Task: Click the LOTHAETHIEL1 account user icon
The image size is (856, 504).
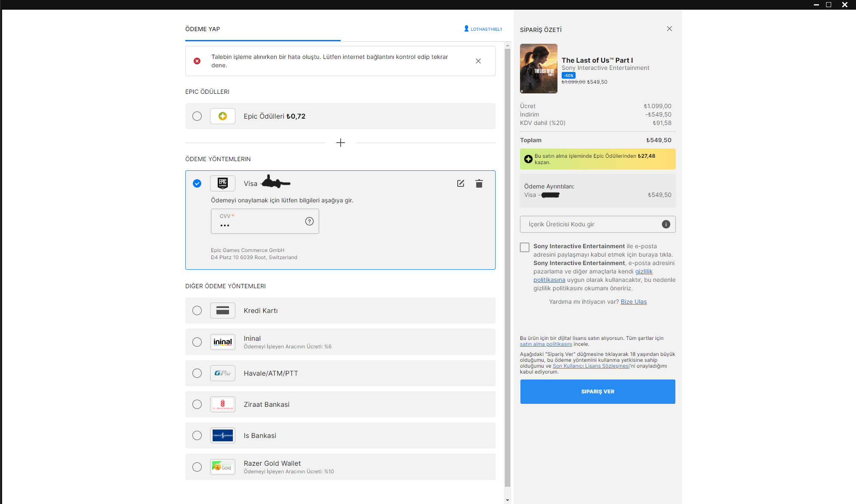Action: pyautogui.click(x=467, y=29)
